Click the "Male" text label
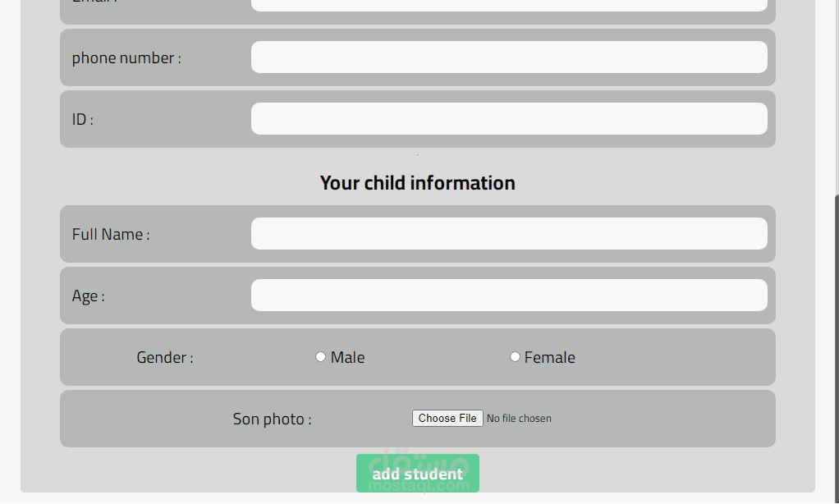 [x=348, y=358]
